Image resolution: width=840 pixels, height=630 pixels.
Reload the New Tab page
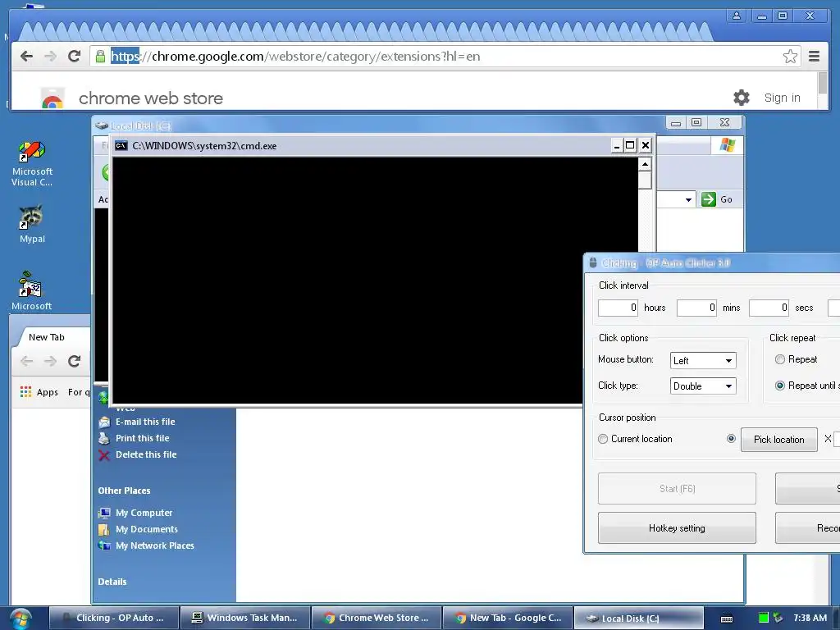pyautogui.click(x=75, y=361)
